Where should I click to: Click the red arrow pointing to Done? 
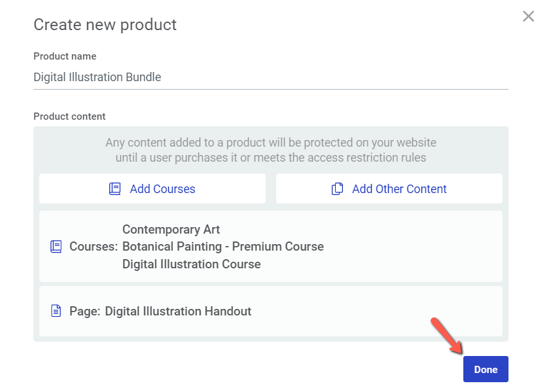click(446, 336)
